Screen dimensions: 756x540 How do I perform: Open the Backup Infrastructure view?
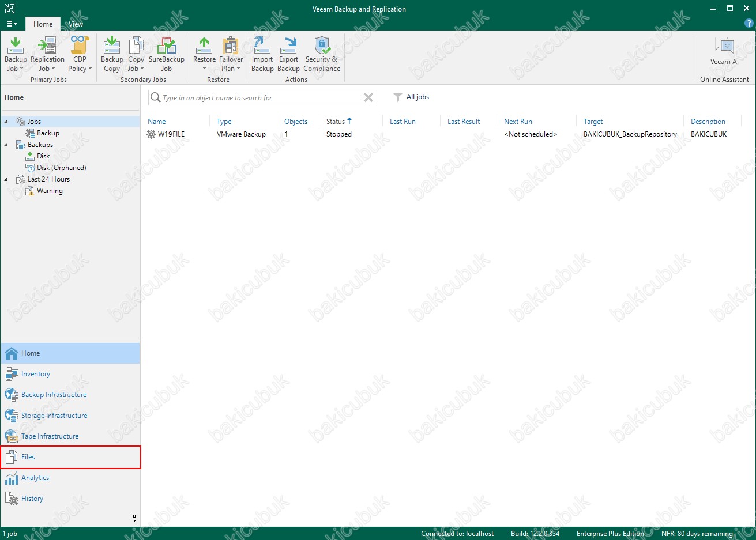70,395
